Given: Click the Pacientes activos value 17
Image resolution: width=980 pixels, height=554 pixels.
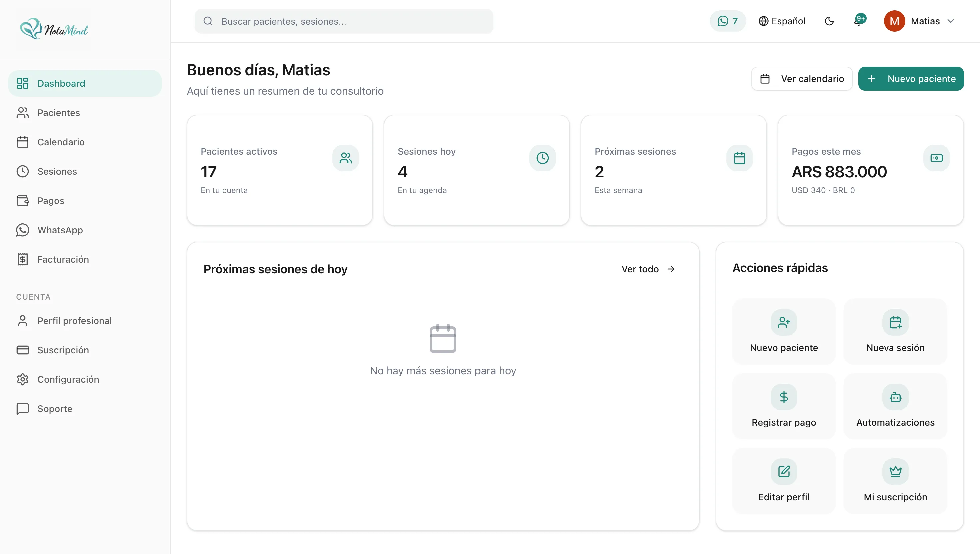Looking at the screenshot, I should coord(208,172).
